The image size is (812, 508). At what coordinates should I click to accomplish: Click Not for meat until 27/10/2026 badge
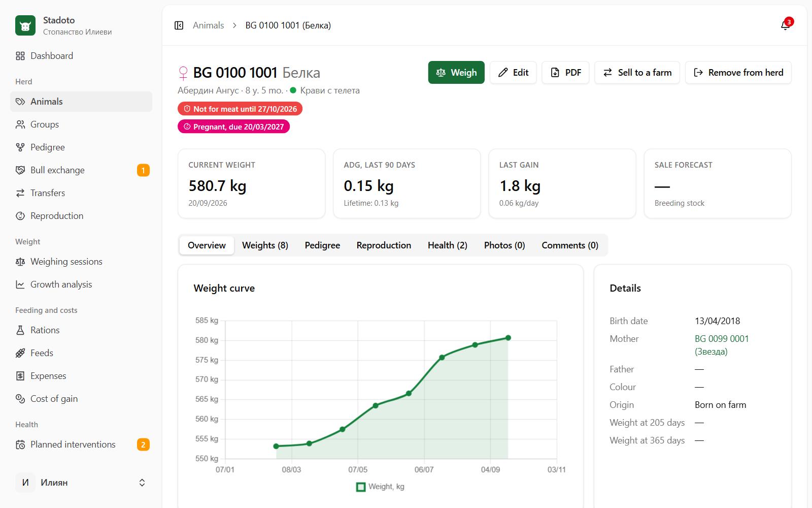tap(240, 109)
